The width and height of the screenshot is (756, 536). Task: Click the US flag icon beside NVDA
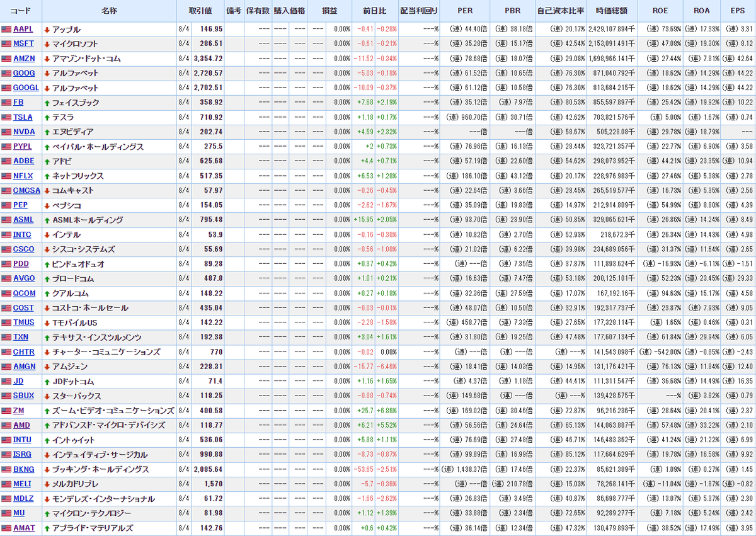6,132
